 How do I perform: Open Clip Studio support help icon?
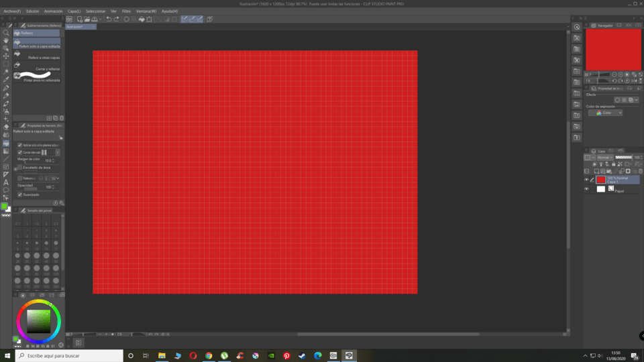pyautogui.click(x=209, y=19)
